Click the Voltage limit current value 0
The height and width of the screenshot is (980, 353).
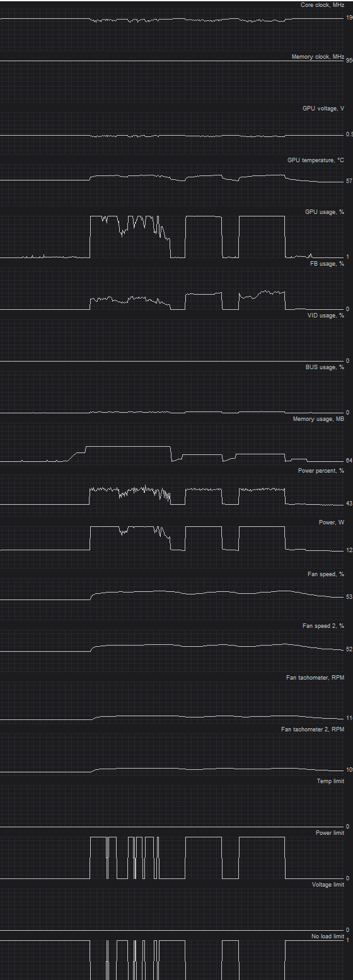[348, 930]
